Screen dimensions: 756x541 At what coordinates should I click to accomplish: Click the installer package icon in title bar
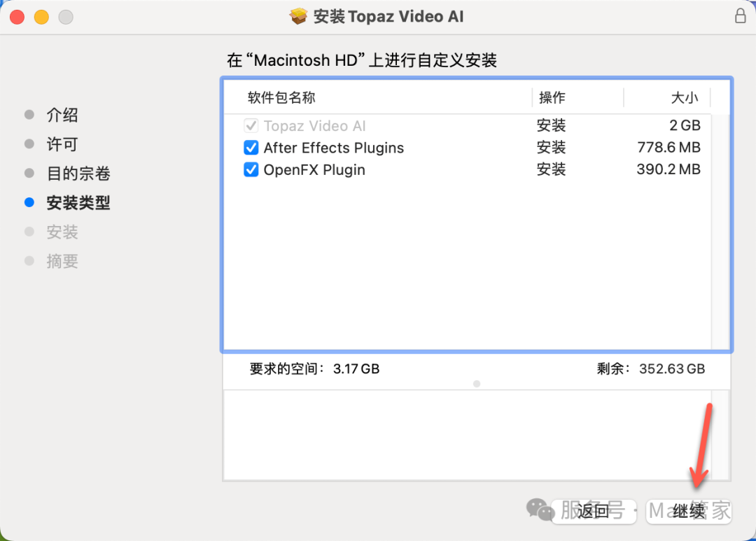(297, 16)
